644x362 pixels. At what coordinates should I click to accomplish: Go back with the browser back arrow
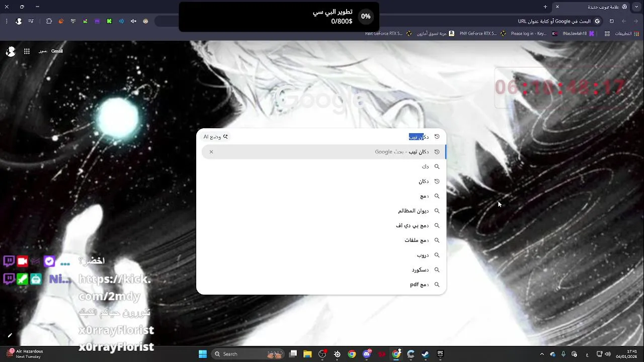636,21
